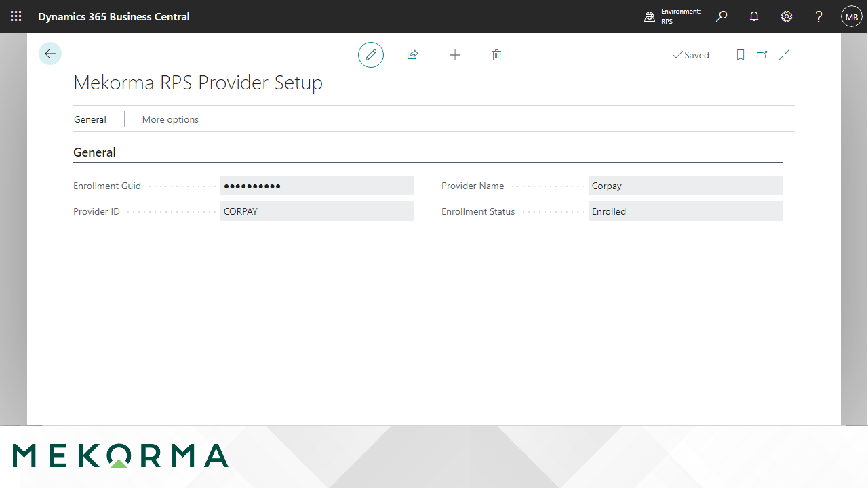Open the share icon menu
The image size is (868, 488).
click(x=412, y=55)
